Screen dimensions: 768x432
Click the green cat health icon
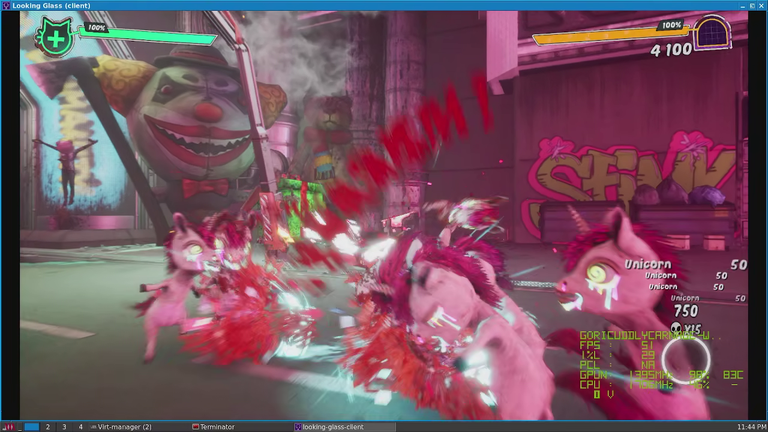pyautogui.click(x=54, y=38)
